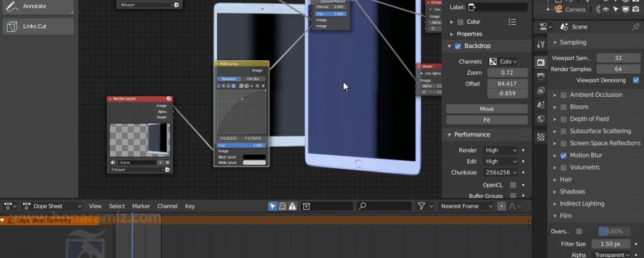Click the Label field icon in node panel

pyautogui.click(x=472, y=7)
